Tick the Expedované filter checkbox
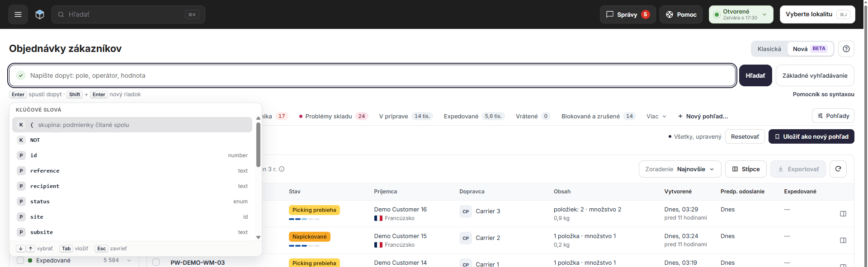The height and width of the screenshot is (267, 868). (x=20, y=260)
